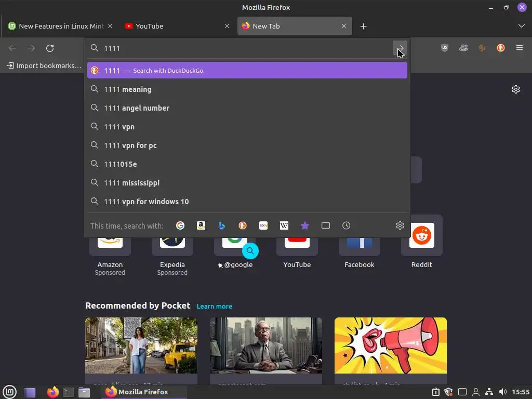The image size is (532, 399).
Task: Select the '1111015e' suggestion
Action: pos(247,164)
